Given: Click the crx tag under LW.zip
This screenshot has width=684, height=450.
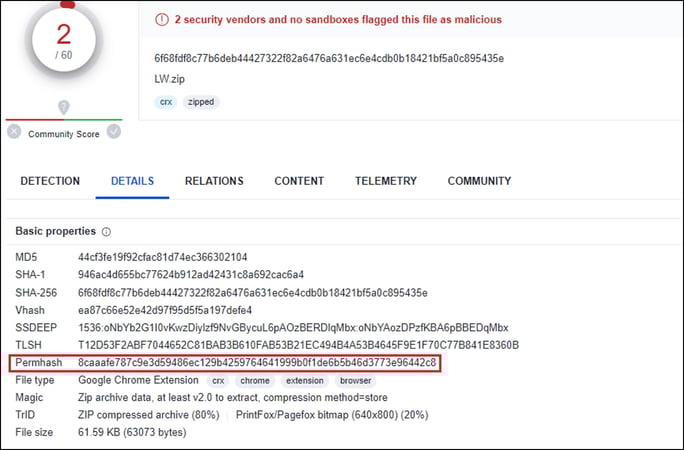Looking at the screenshot, I should pos(166,102).
